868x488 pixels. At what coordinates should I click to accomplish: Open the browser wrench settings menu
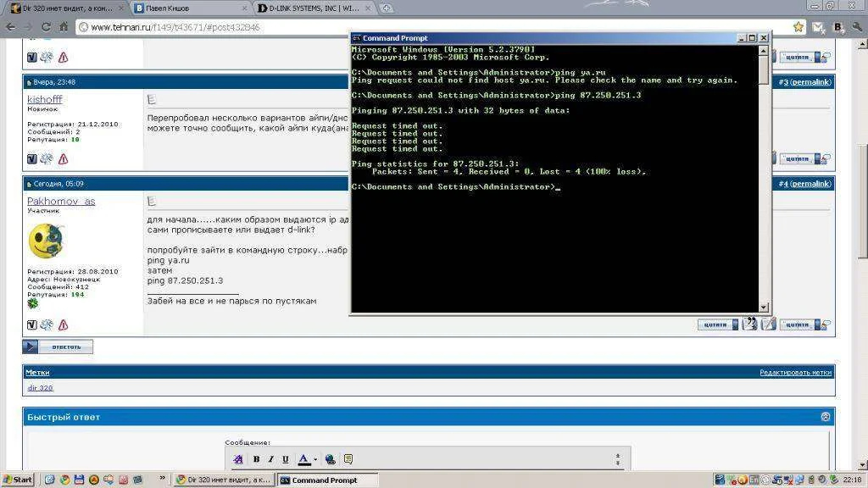856,27
